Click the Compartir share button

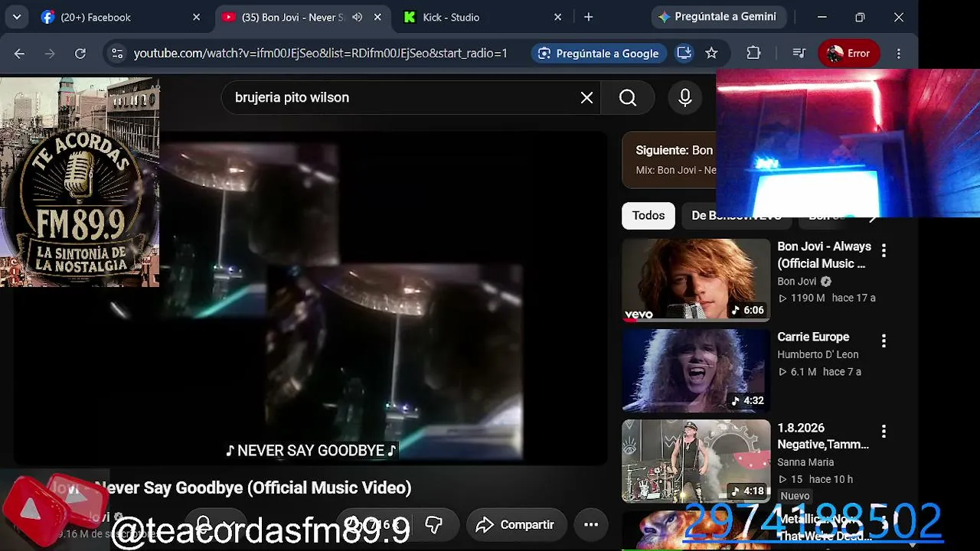(516, 525)
